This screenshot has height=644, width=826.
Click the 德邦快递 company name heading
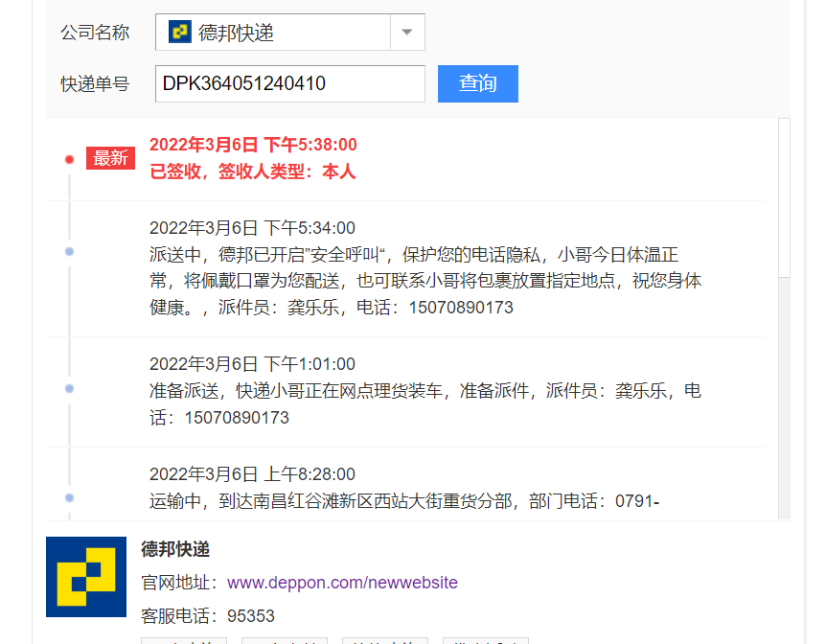point(175,549)
